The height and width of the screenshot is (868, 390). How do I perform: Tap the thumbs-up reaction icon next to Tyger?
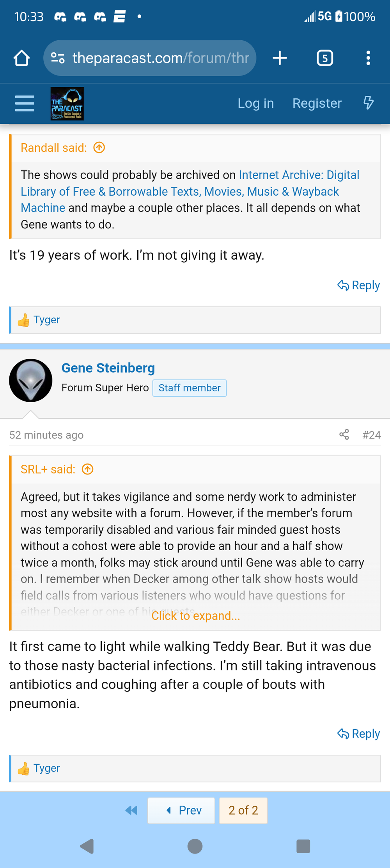pyautogui.click(x=24, y=768)
